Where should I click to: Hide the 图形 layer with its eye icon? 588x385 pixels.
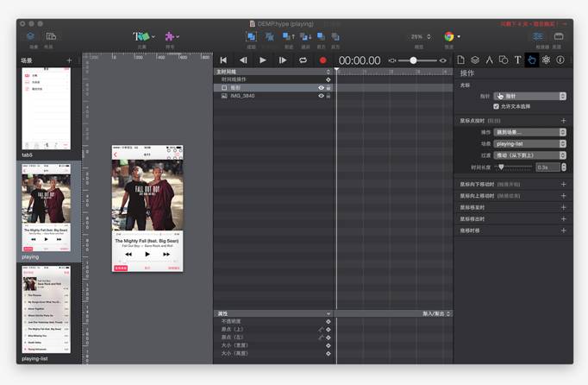pos(321,88)
